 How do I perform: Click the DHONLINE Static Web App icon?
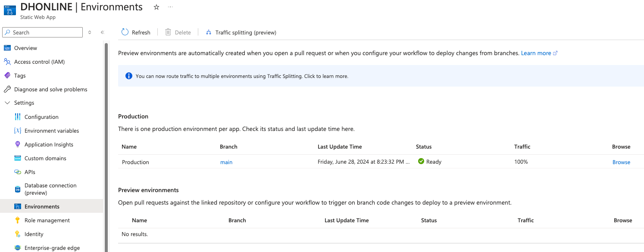coord(9,10)
